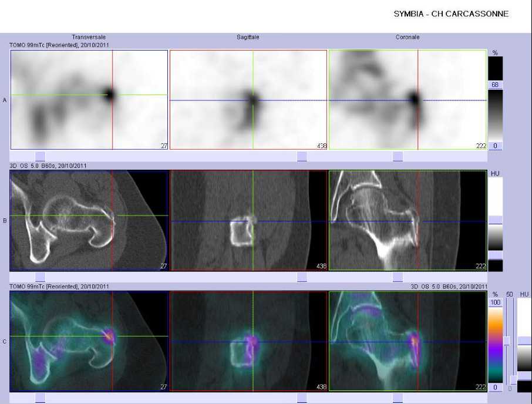Image resolution: width=532 pixels, height=404 pixels.
Task: Select the SPECT sagittal view in row A
Action: [248, 100]
